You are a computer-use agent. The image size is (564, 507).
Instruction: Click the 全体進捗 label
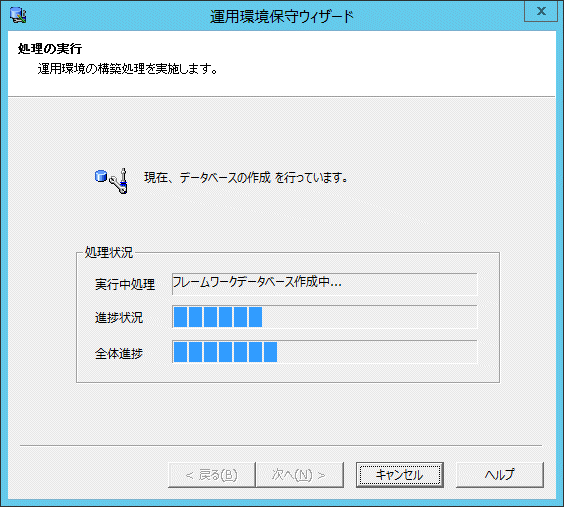tap(119, 353)
